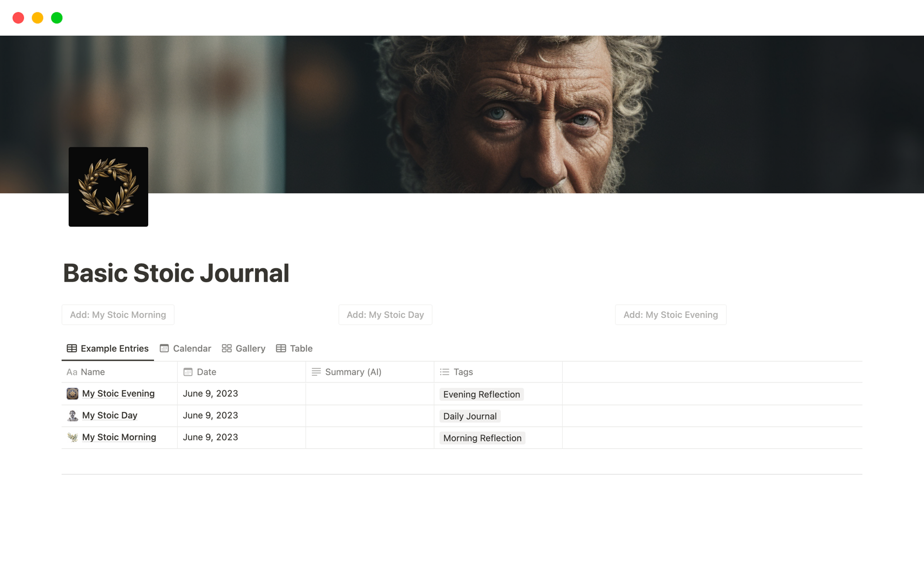Click the laurel wreath page icon

pos(108,187)
